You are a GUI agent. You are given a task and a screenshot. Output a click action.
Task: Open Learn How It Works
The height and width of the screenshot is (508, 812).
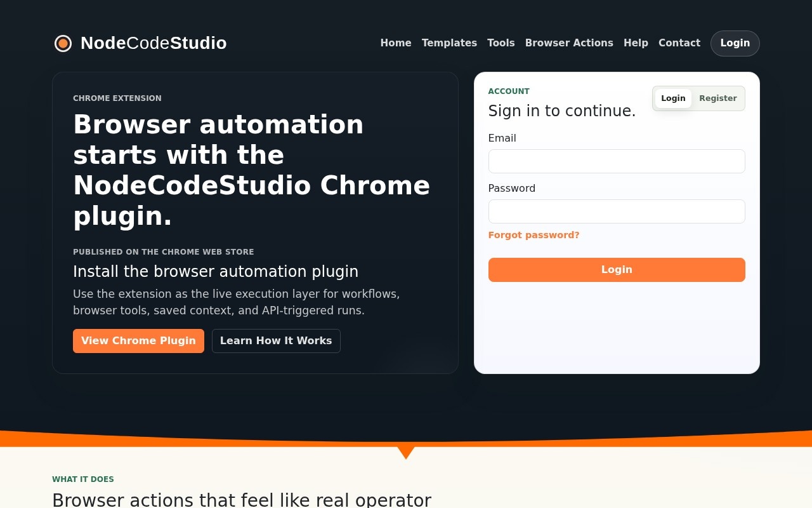click(x=276, y=341)
